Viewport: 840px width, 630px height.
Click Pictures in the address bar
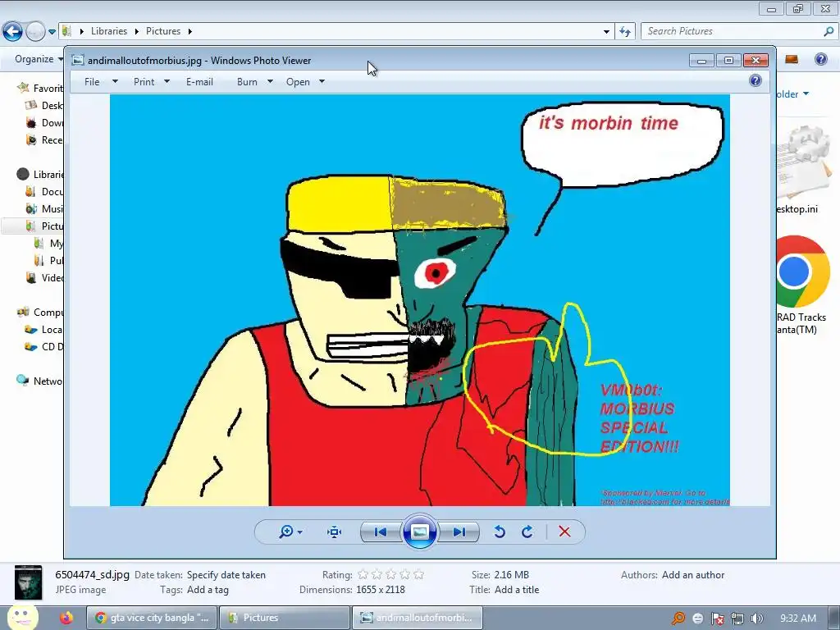(x=163, y=31)
